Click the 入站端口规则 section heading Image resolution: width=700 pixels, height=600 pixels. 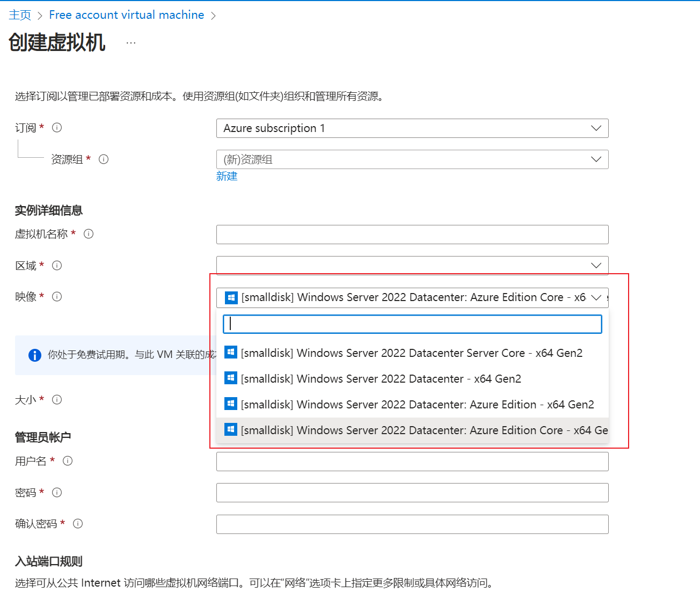coord(49,561)
